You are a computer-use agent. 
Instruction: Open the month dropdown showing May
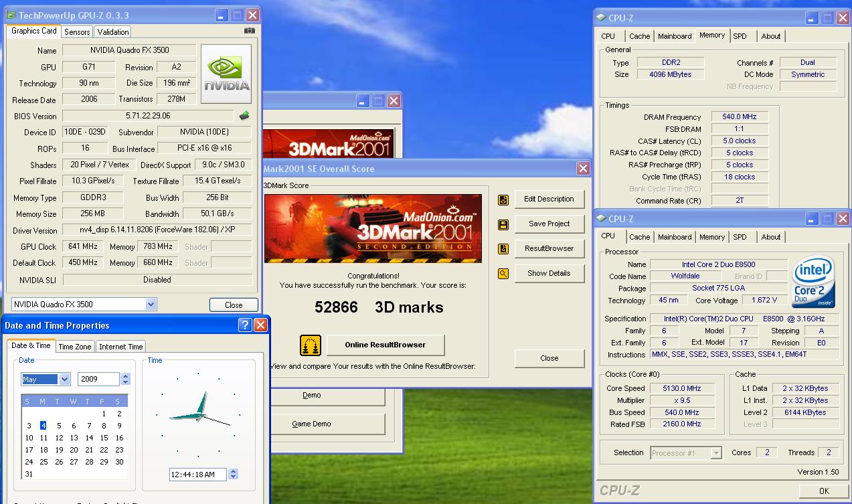pyautogui.click(x=64, y=380)
